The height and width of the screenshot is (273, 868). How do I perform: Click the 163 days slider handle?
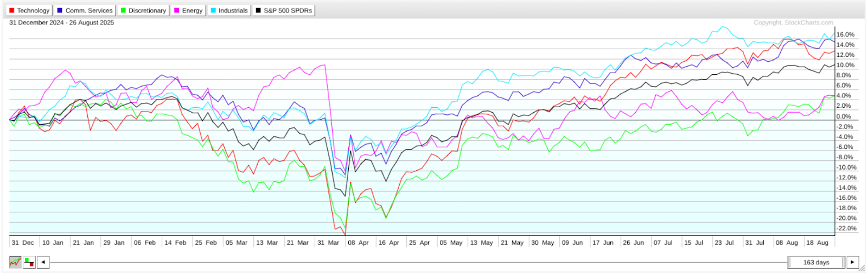[816, 262]
